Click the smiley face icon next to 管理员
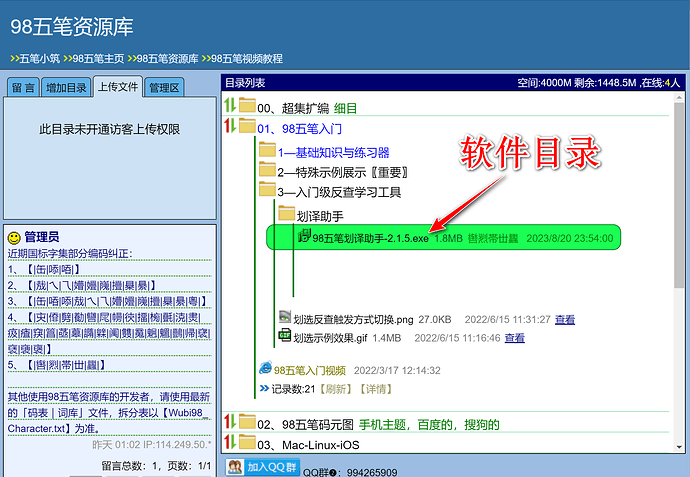 (14, 238)
